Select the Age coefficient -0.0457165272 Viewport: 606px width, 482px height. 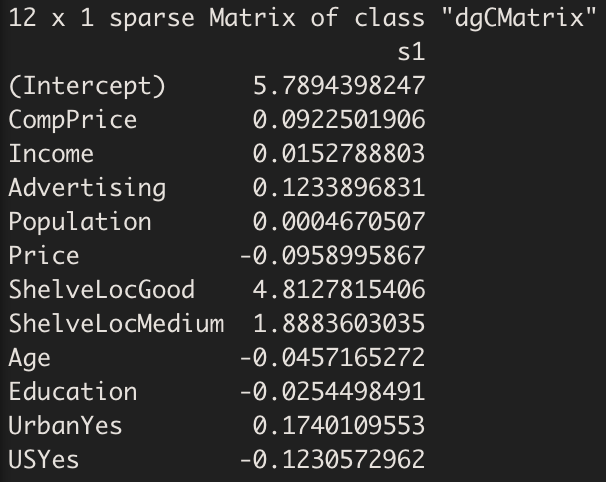pos(332,358)
